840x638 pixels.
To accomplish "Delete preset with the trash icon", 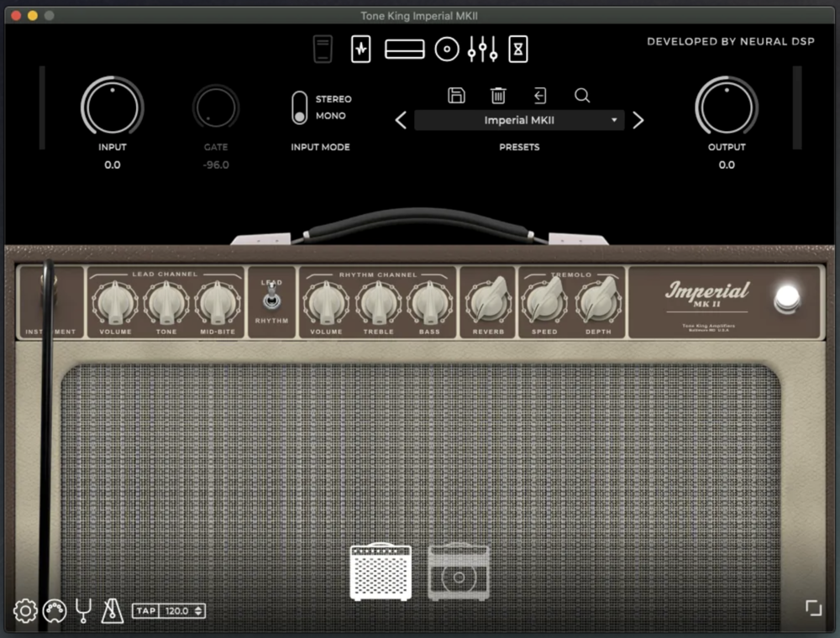I will 498,96.
